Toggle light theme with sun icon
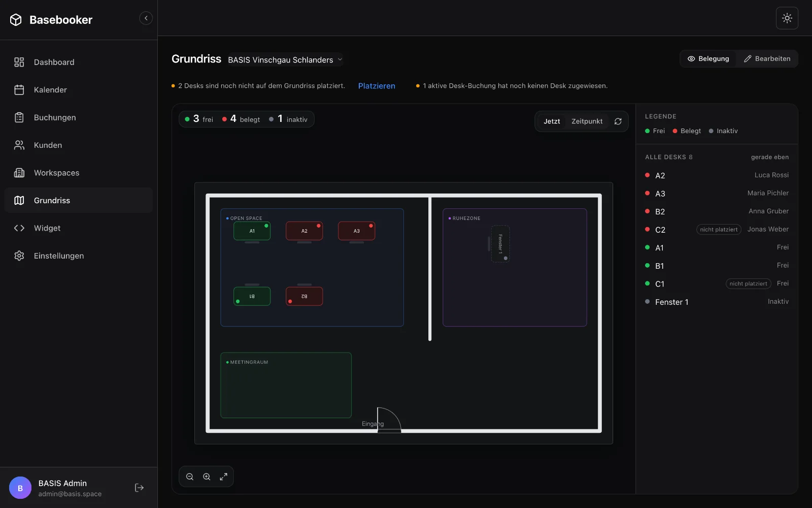The height and width of the screenshot is (508, 812). [x=787, y=18]
